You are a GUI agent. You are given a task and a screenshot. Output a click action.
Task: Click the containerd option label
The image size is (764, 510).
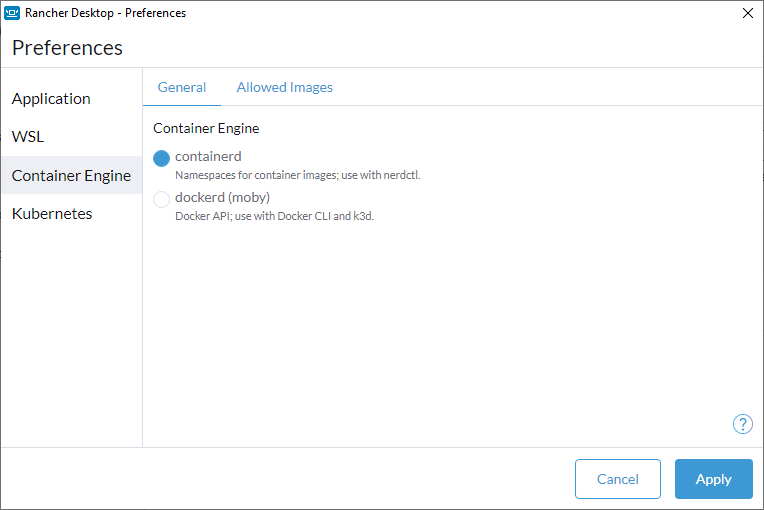[208, 156]
